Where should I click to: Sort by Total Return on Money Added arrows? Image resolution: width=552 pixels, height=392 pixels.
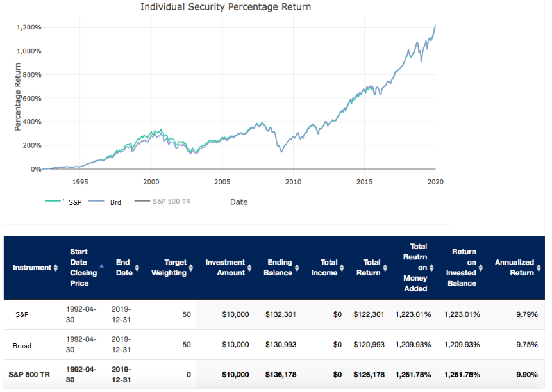431,268
